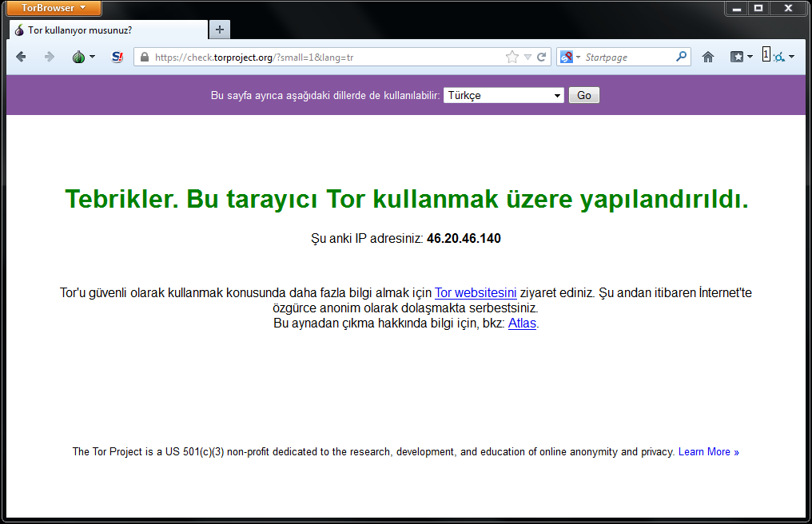The image size is (812, 524).
Task: Click the padlock site identity icon
Action: [145, 57]
